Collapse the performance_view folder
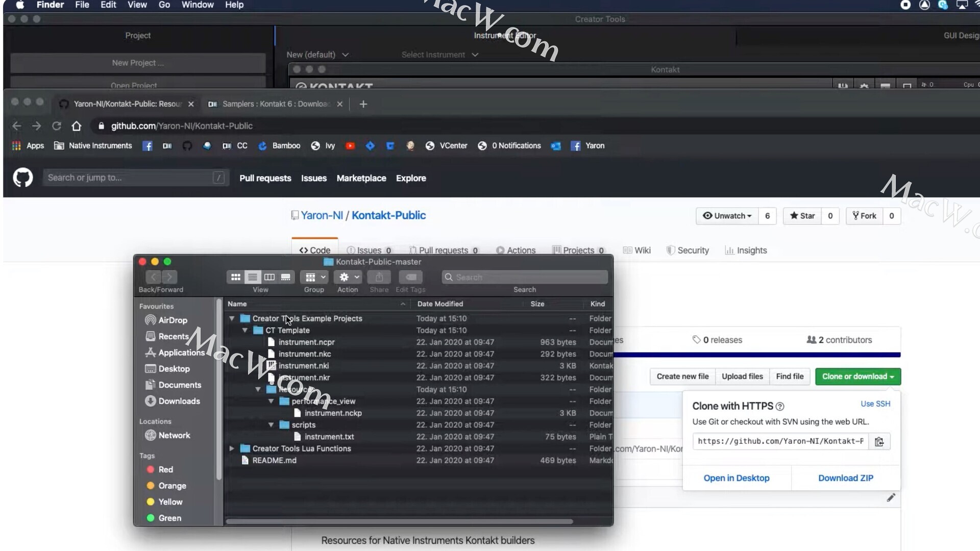 click(271, 402)
